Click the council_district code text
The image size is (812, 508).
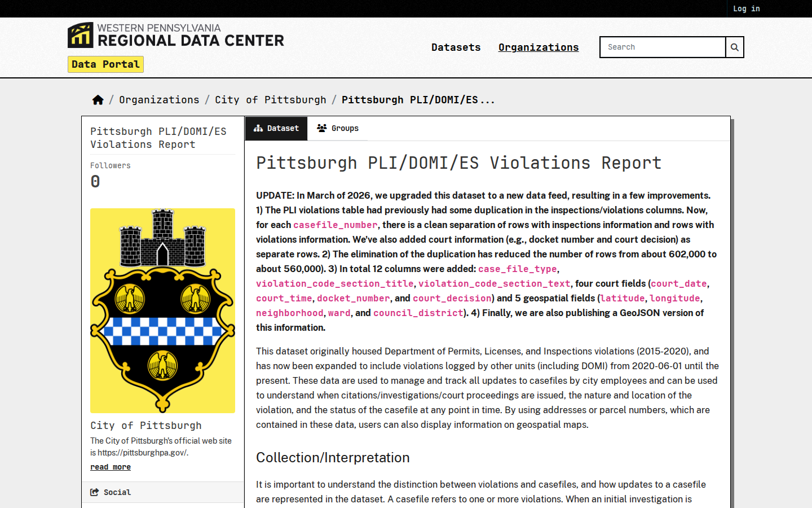click(x=418, y=313)
